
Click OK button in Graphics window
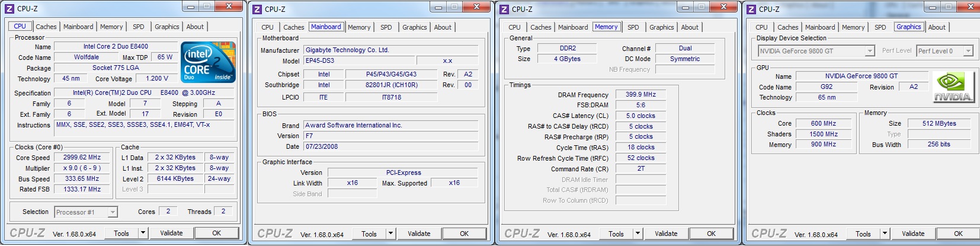[959, 234]
